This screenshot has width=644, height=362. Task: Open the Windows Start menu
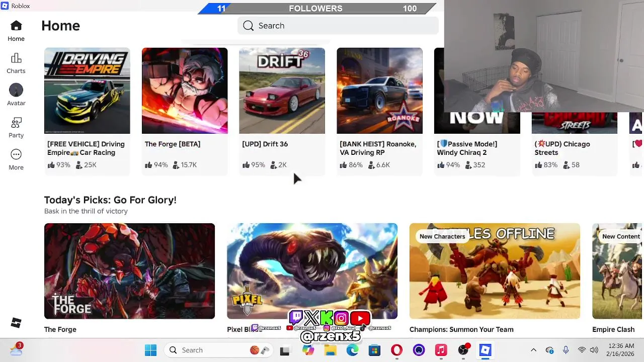(150, 350)
